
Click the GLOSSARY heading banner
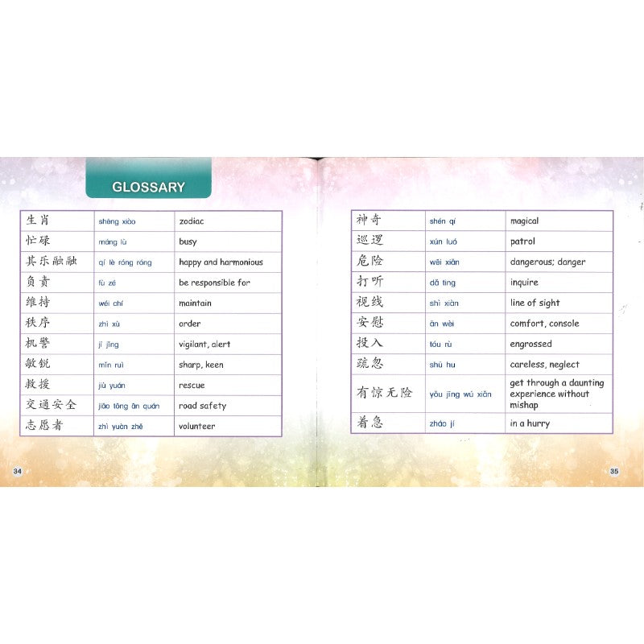[148, 187]
